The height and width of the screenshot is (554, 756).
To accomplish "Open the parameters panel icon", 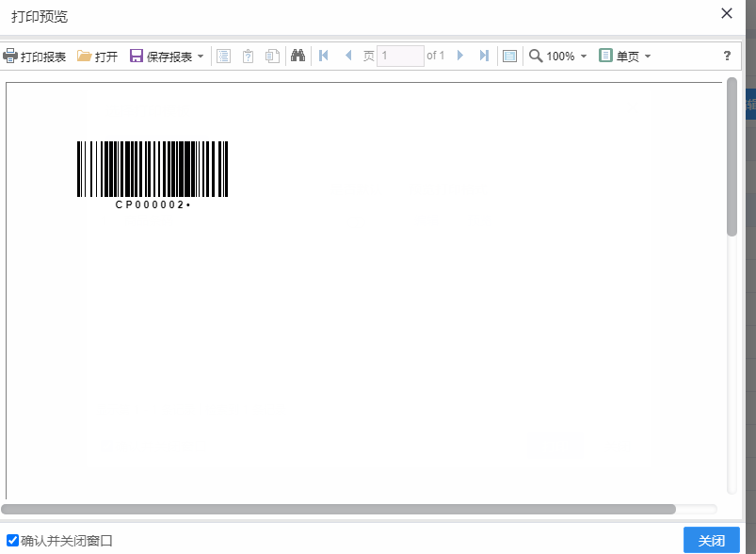I will tap(248, 56).
